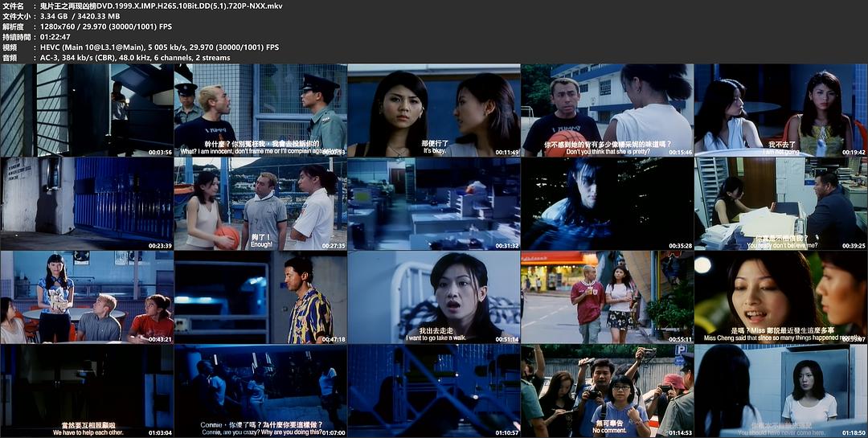
Task: Click the thumbnail timestamped 00:03:56
Action: (87, 110)
